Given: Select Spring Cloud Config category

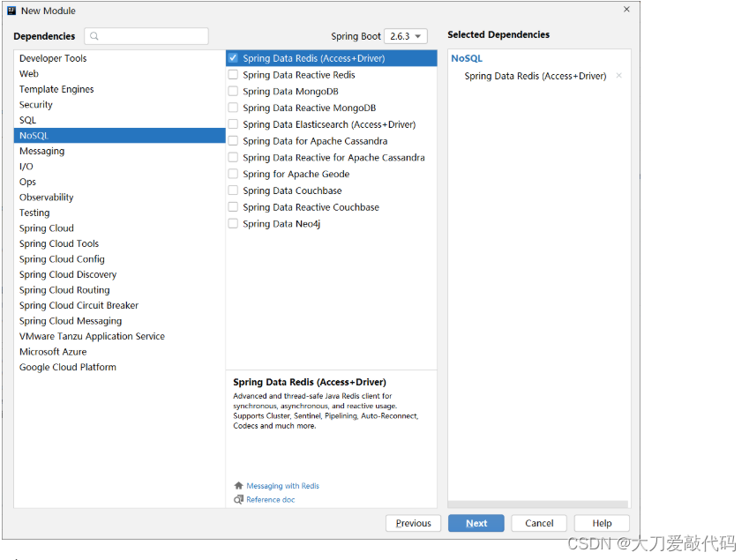Looking at the screenshot, I should point(119,258).
